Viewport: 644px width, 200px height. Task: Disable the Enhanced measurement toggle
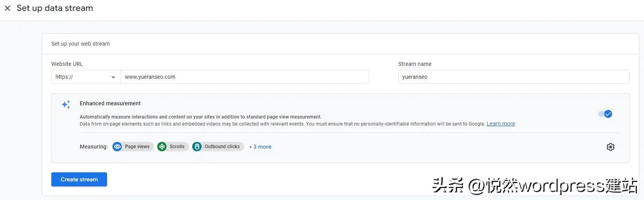pyautogui.click(x=605, y=114)
